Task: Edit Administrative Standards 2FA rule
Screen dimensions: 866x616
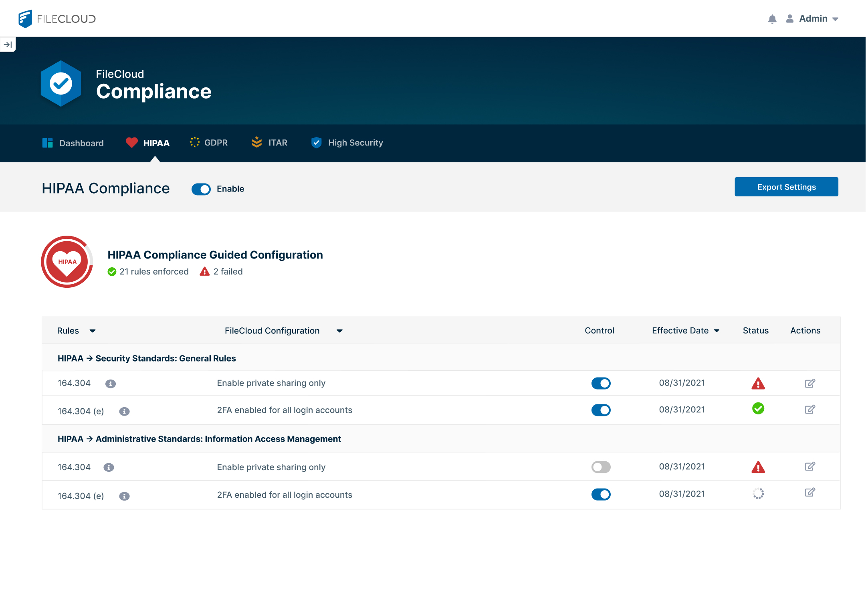Action: point(810,492)
